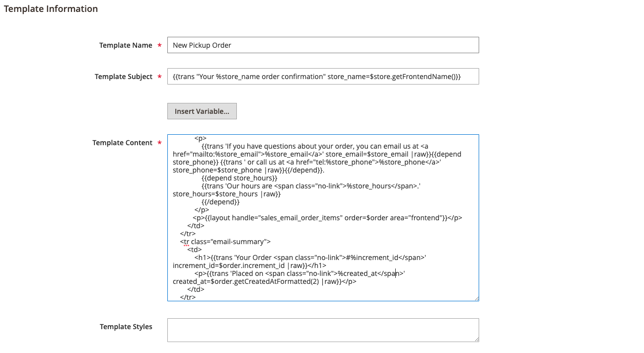644x353 pixels.
Task: Open the Insert Variable dialog
Action: click(202, 111)
